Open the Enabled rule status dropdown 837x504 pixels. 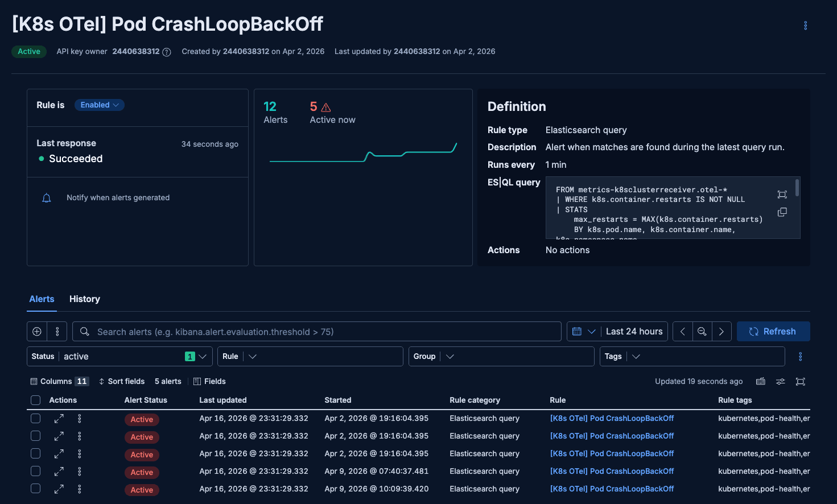[x=99, y=105]
